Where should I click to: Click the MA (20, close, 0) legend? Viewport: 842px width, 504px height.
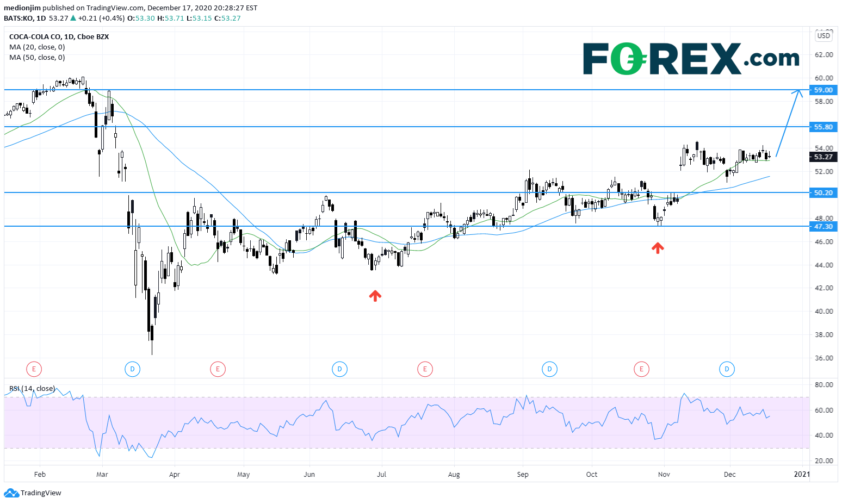(x=37, y=47)
